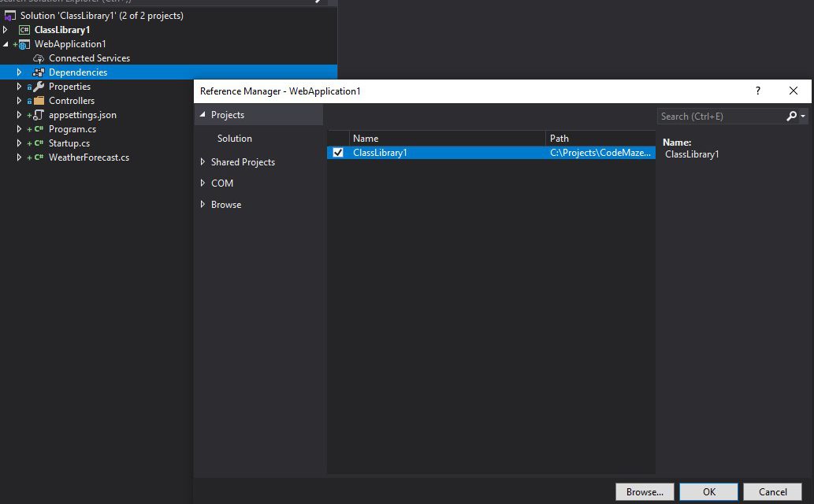This screenshot has height=504, width=814.
Task: Expand the Browse category
Action: click(x=203, y=205)
